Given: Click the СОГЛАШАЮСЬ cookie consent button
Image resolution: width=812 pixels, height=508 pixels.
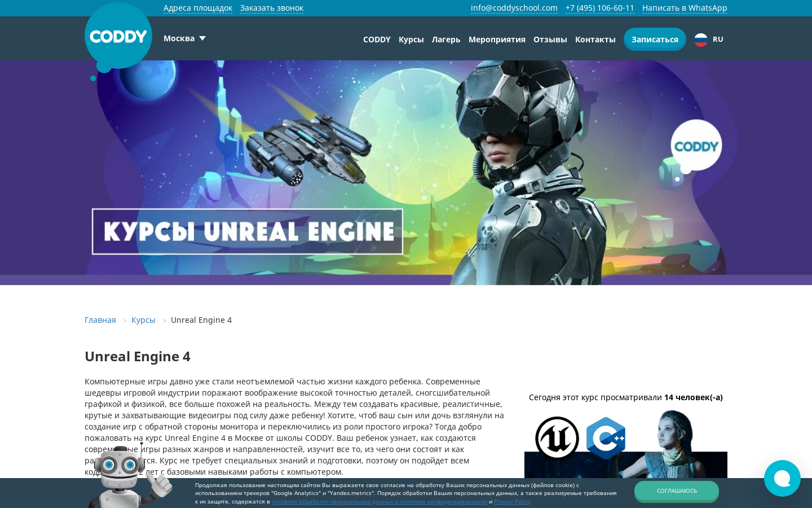Looking at the screenshot, I should click(x=677, y=491).
